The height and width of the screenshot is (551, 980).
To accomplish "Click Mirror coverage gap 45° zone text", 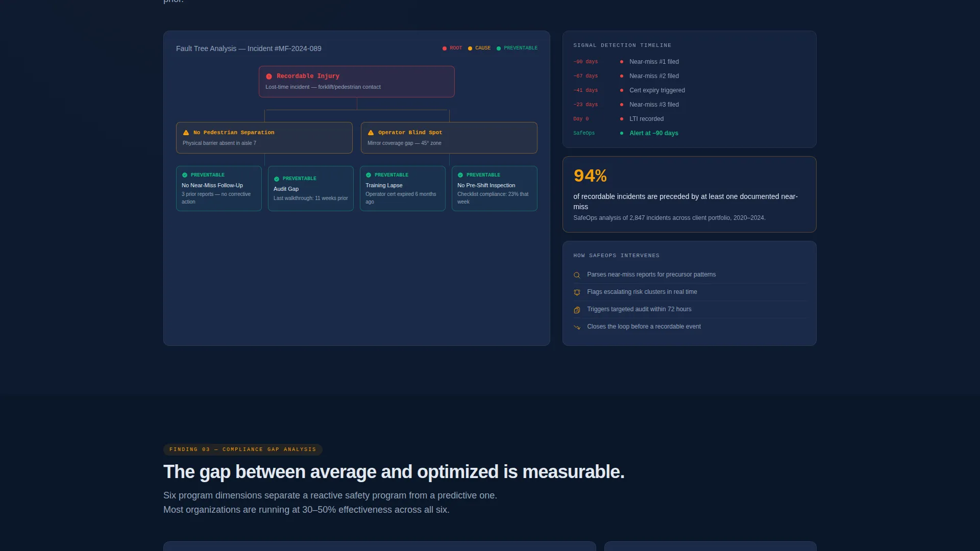I will pyautogui.click(x=404, y=143).
